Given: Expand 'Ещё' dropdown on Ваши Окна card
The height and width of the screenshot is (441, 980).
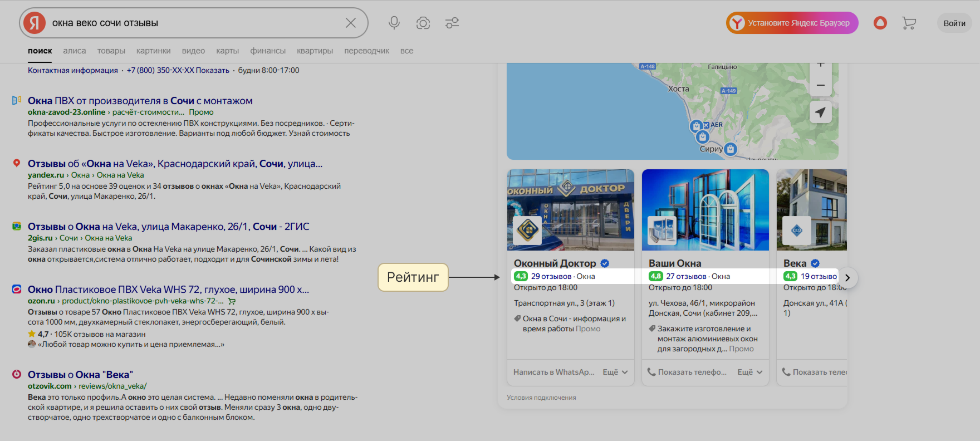Looking at the screenshot, I should 750,372.
